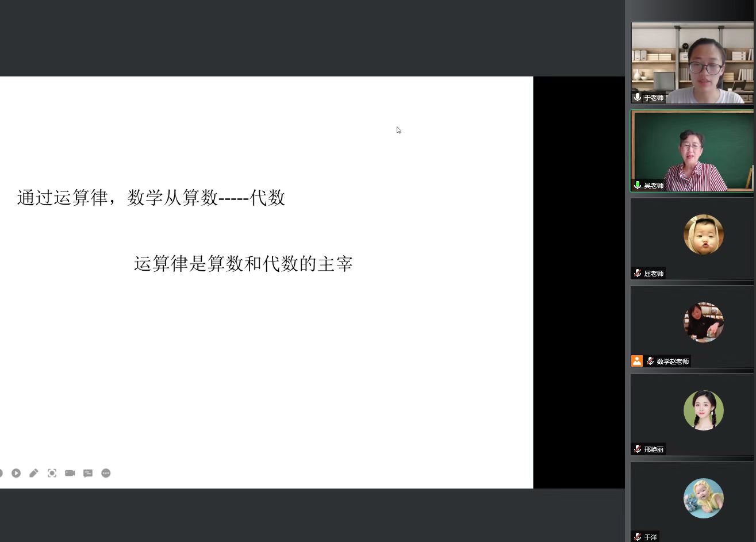Click 数学赵老师's round avatar picture
Viewport: 756px width, 542px height.
[x=704, y=322]
